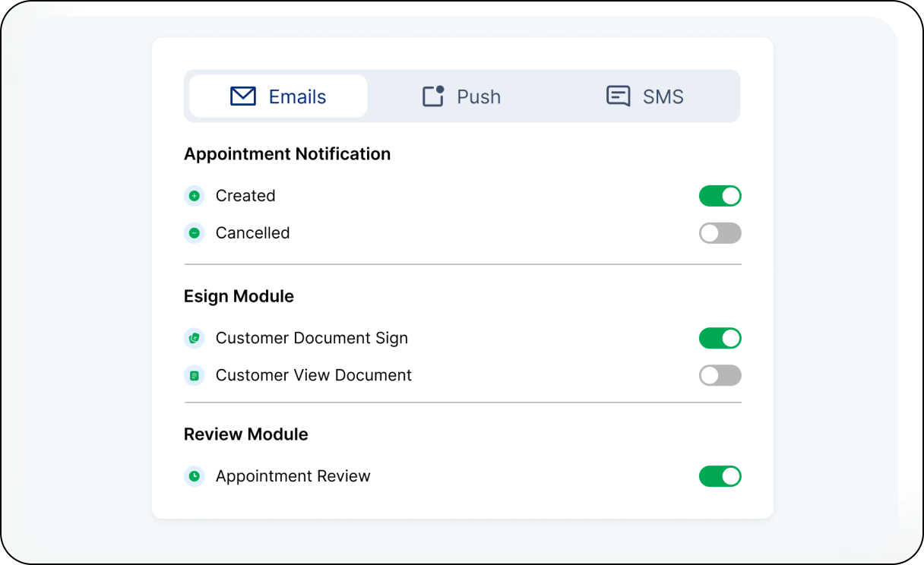The image size is (924, 565).
Task: Click the green plus icon beside Created
Action: 195,196
